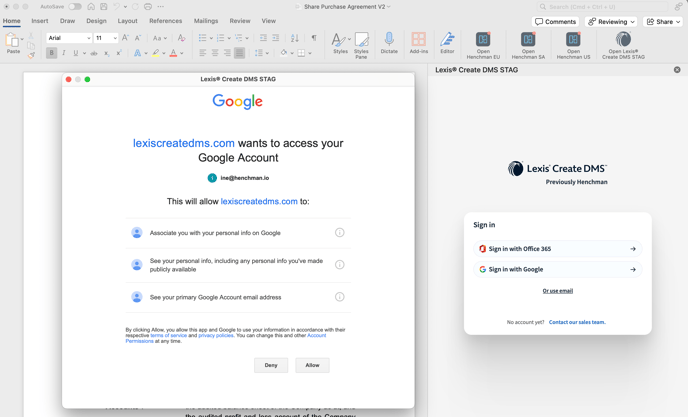Viewport: 688px width, 417px height.
Task: Click the Allow button
Action: pos(312,365)
